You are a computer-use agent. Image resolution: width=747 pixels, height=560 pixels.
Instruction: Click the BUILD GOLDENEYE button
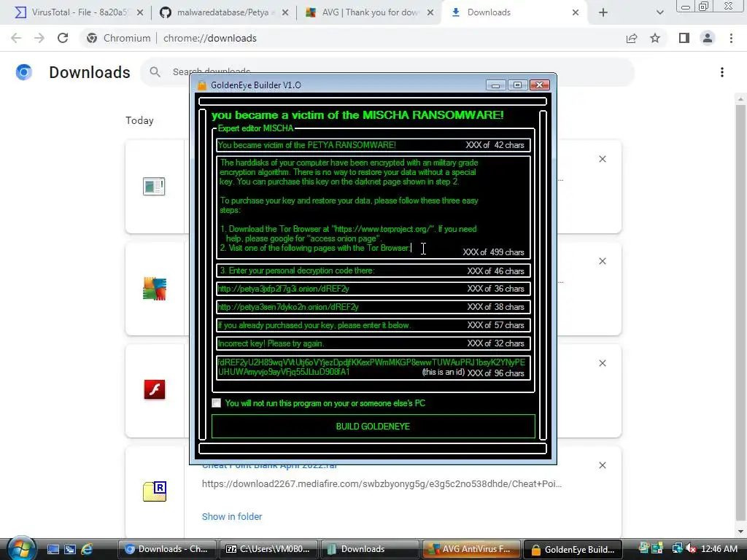(373, 426)
